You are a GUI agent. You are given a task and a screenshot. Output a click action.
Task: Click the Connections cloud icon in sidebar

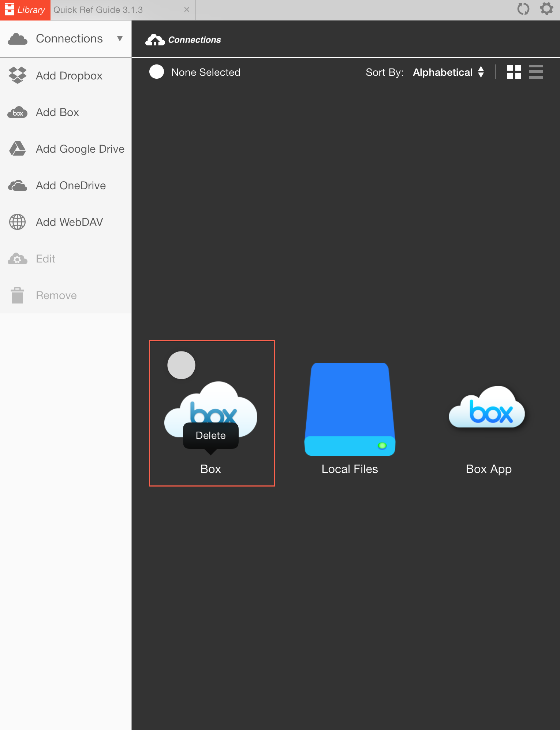[17, 39]
